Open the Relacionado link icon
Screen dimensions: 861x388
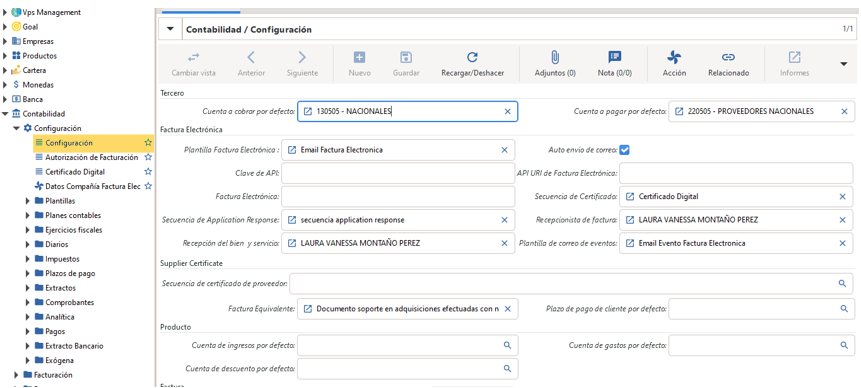coord(728,57)
